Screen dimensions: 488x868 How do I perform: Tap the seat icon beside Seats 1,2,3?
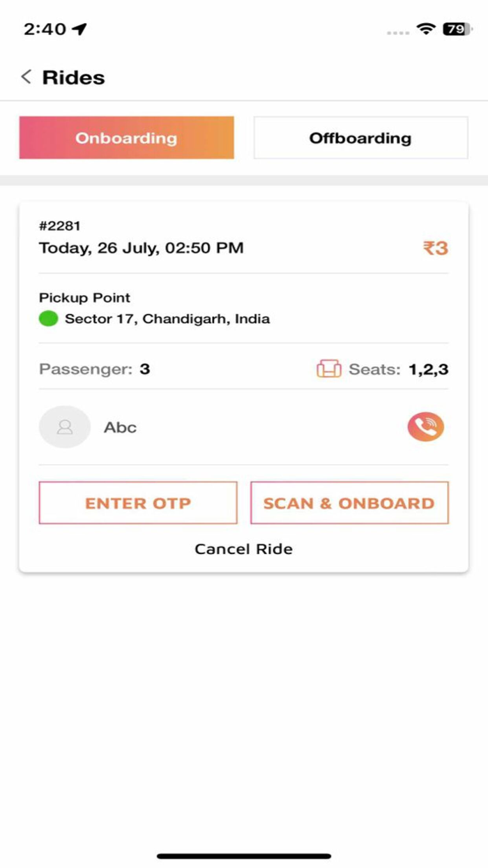(330, 368)
